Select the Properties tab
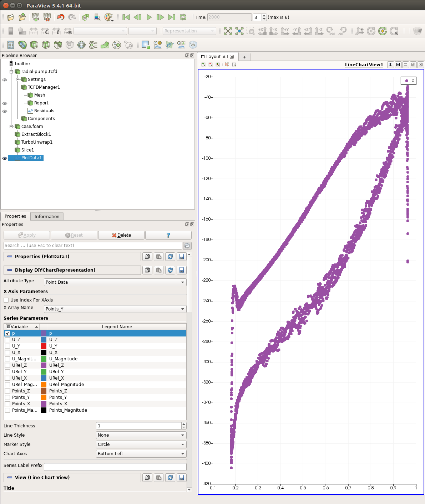This screenshot has width=425, height=504. (x=15, y=216)
